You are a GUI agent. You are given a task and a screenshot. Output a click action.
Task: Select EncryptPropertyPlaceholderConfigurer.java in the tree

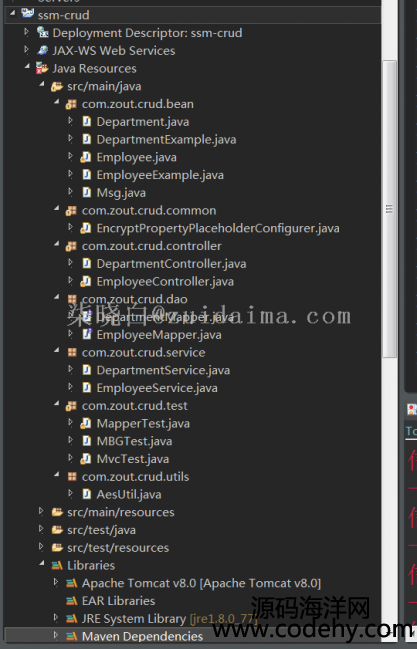tap(218, 228)
